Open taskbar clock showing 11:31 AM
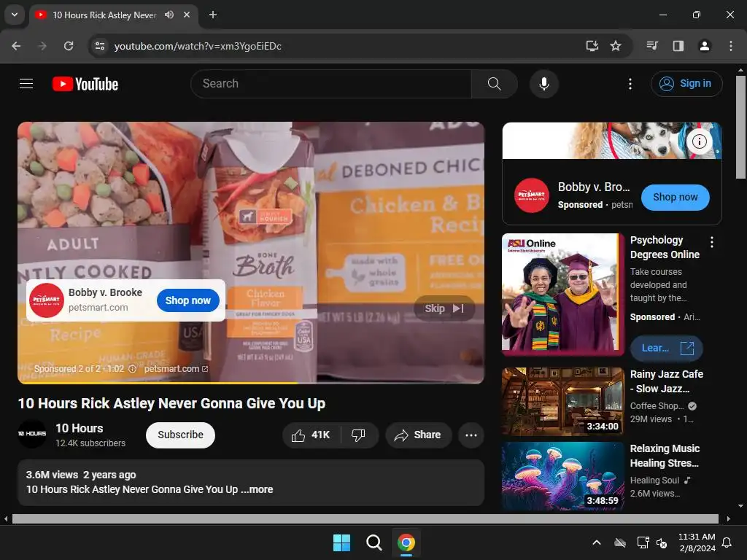Screen dimensions: 747x560 [697, 542]
